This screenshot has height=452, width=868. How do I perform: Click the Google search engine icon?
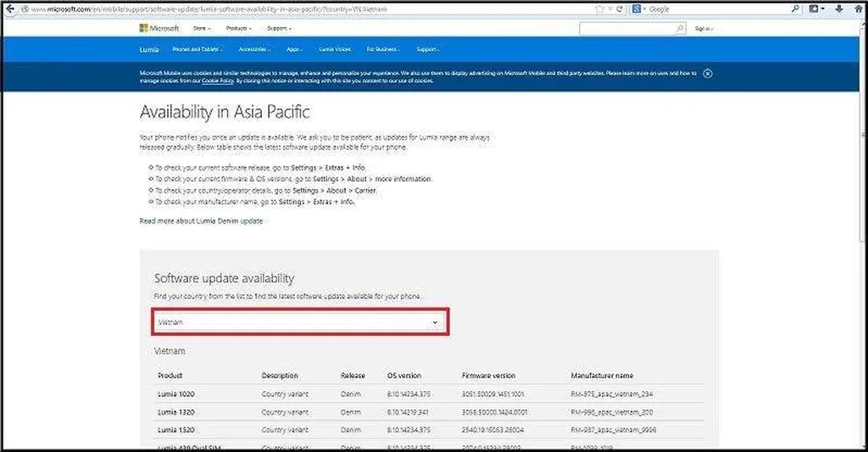coord(636,8)
